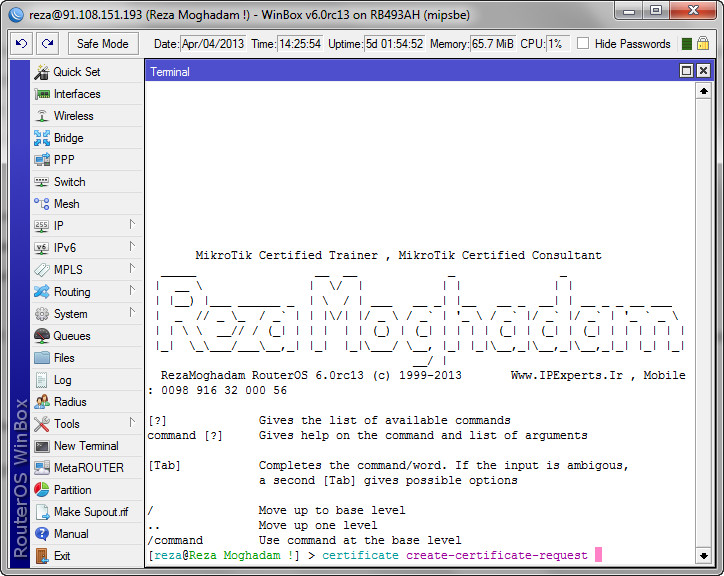
Task: Expand the System submenu arrow
Action: pyautogui.click(x=132, y=312)
